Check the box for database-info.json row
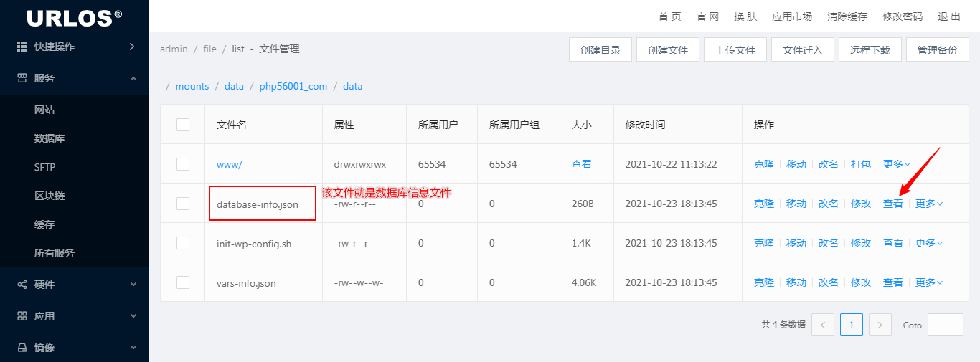This screenshot has height=362, width=980. pos(183,204)
